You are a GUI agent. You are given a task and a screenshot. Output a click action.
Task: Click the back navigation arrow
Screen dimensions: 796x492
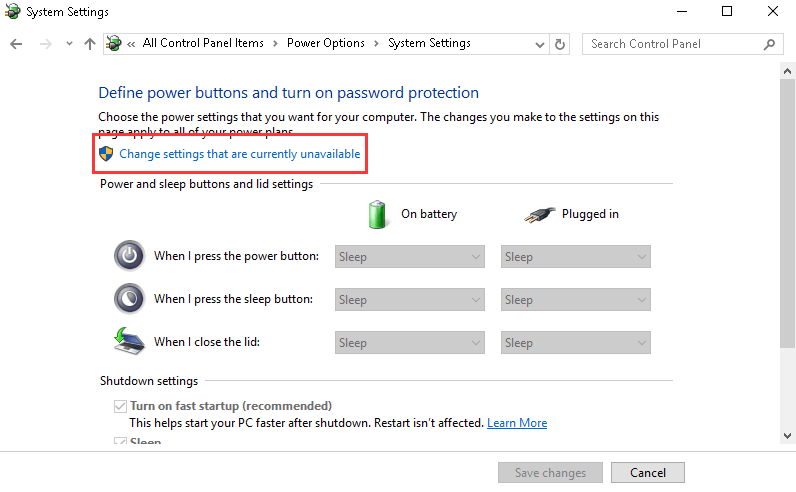[16, 44]
